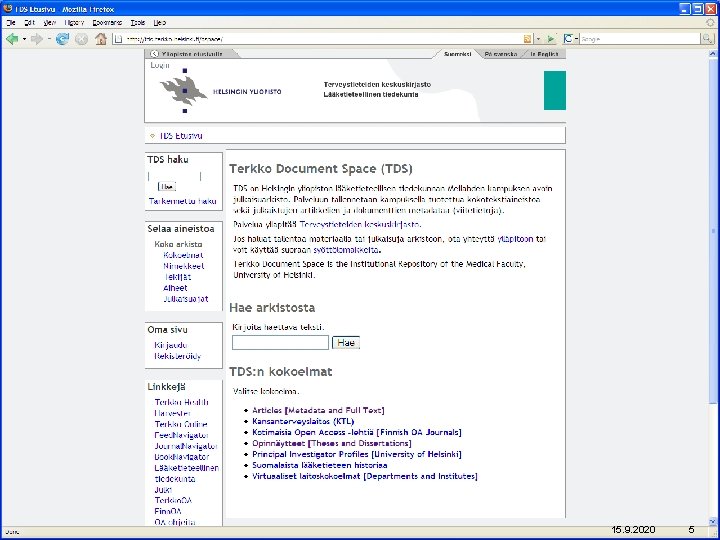720x540 pixels.
Task: Reload the page with the refresh icon
Action: [62, 39]
